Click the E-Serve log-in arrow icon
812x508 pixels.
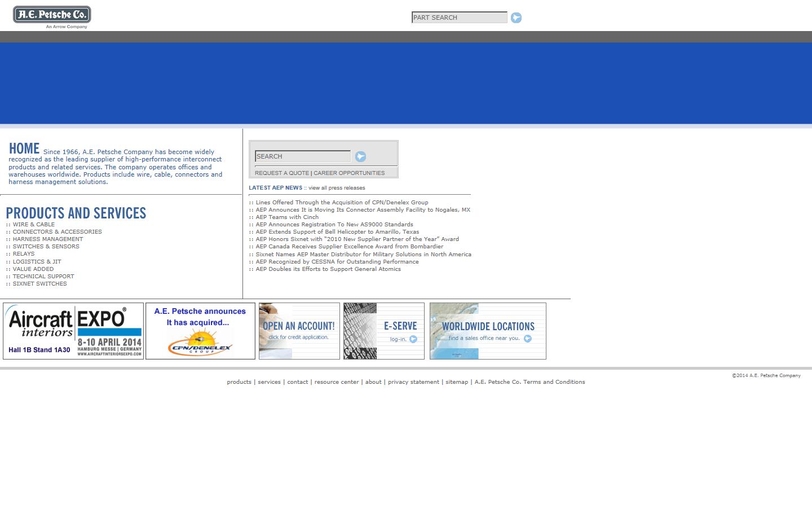tap(413, 339)
